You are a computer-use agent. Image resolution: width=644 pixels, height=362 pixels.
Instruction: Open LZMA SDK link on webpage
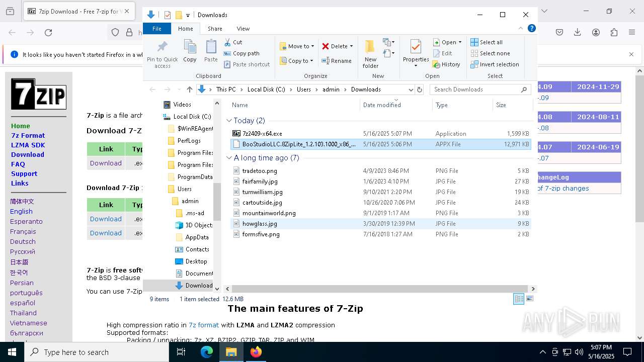coord(28,145)
